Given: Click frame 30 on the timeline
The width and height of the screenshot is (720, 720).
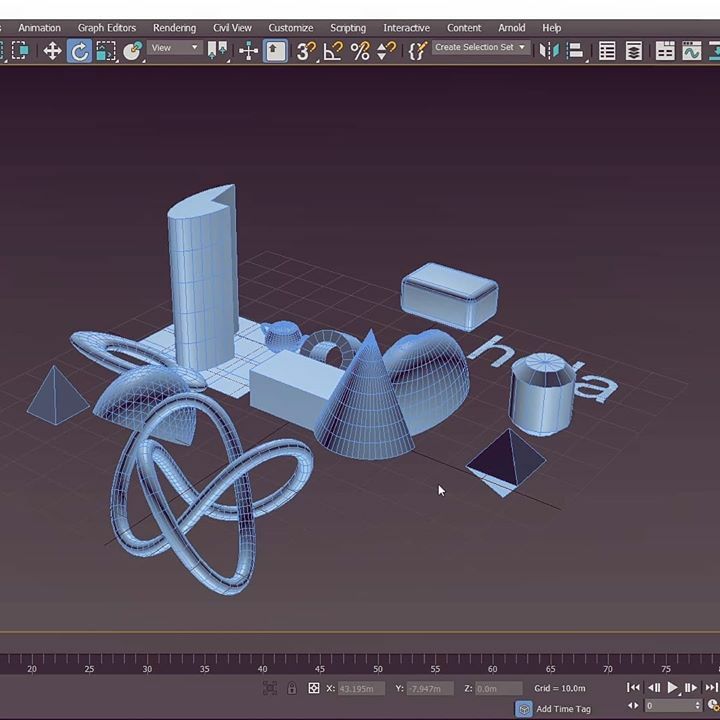Looking at the screenshot, I should click(147, 669).
